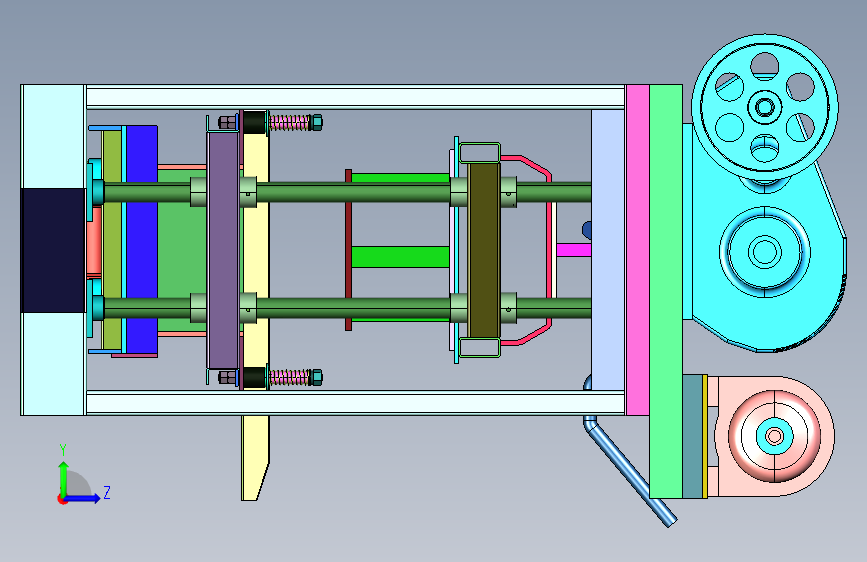Select the middle bright green bar

pos(400,257)
